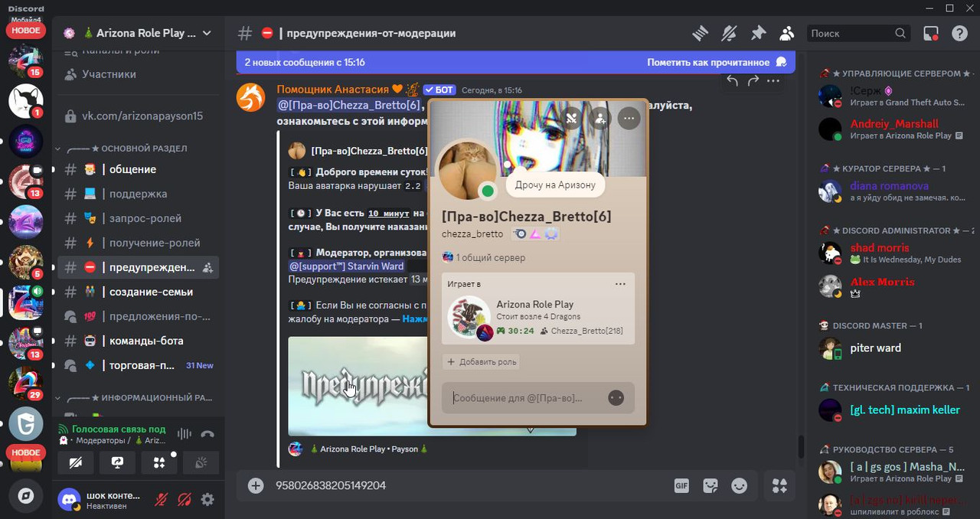This screenshot has width=980, height=519.
Task: Click the @[support™] Starvin Ward mention
Action: 346,266
